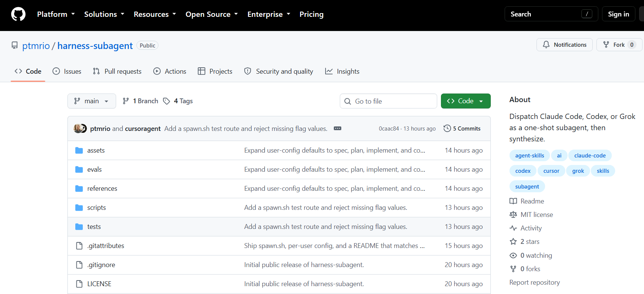Switch to the Actions tab
This screenshot has width=644, height=294.
pyautogui.click(x=170, y=71)
